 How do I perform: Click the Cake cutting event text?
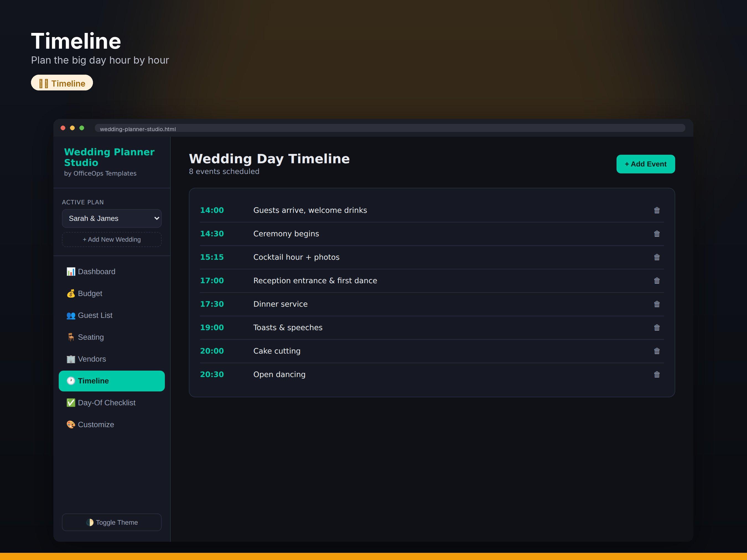pos(277,351)
